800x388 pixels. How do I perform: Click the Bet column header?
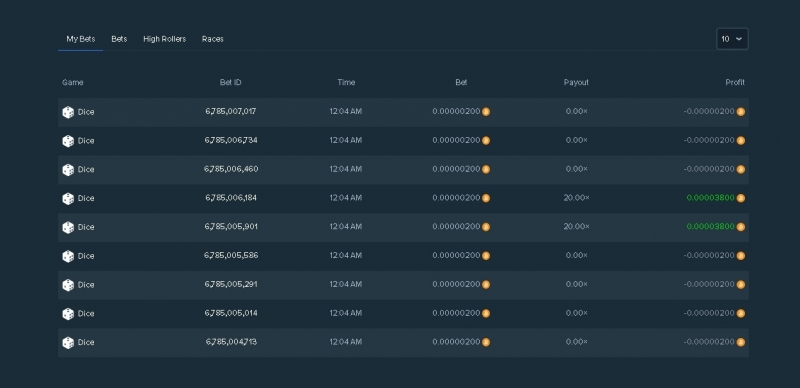(461, 83)
